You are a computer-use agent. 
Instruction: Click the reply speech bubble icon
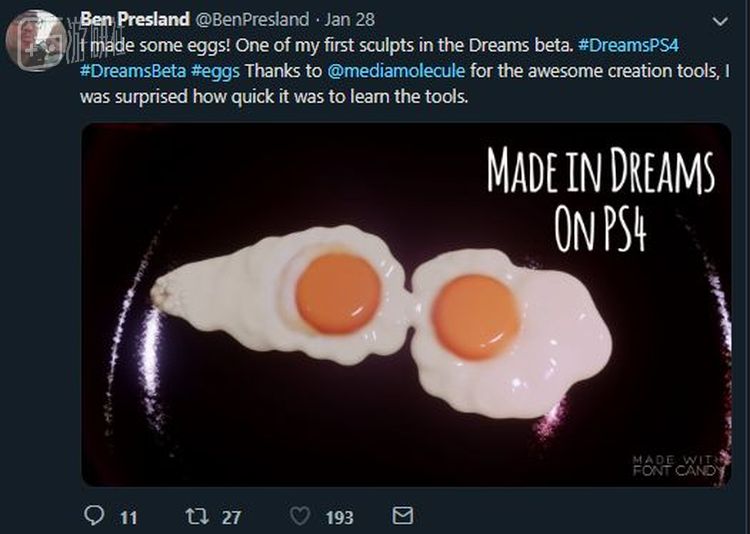point(95,516)
